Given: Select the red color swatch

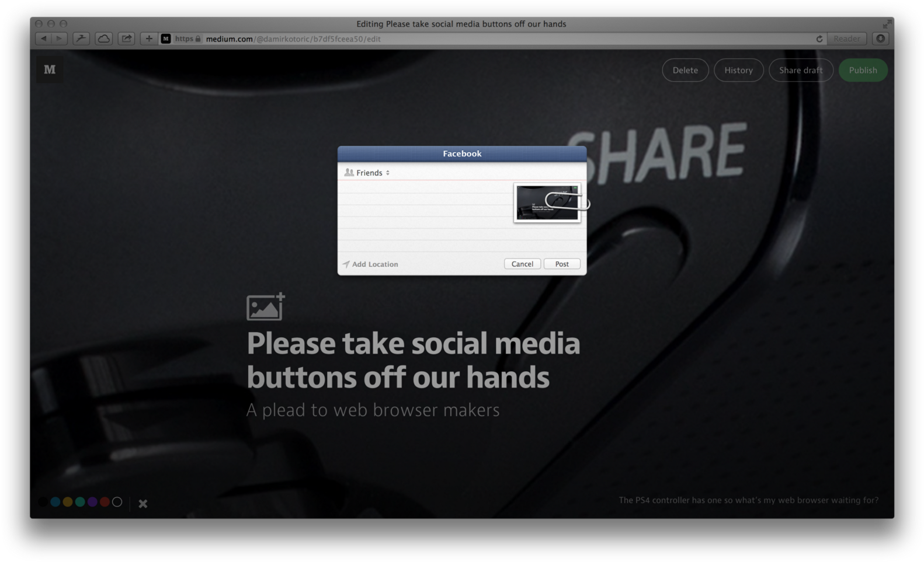Looking at the screenshot, I should click(x=105, y=502).
